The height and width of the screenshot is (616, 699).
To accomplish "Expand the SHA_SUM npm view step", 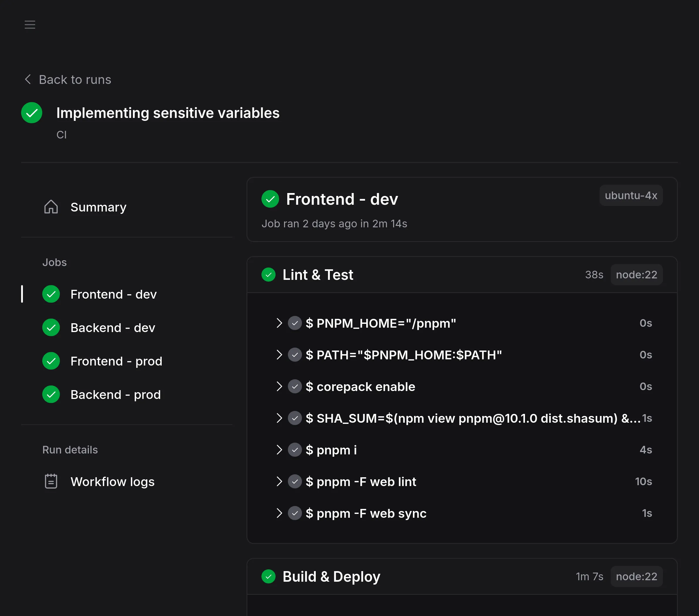I will (x=279, y=418).
